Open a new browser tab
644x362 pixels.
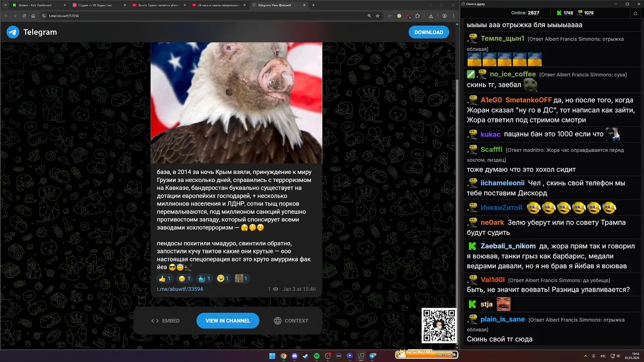[x=313, y=5]
